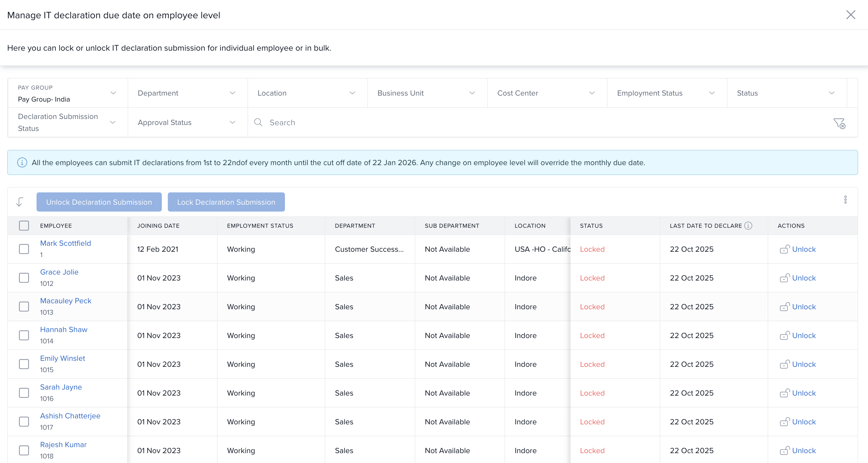Click Unlock link for Rajesh Kumar

click(804, 450)
